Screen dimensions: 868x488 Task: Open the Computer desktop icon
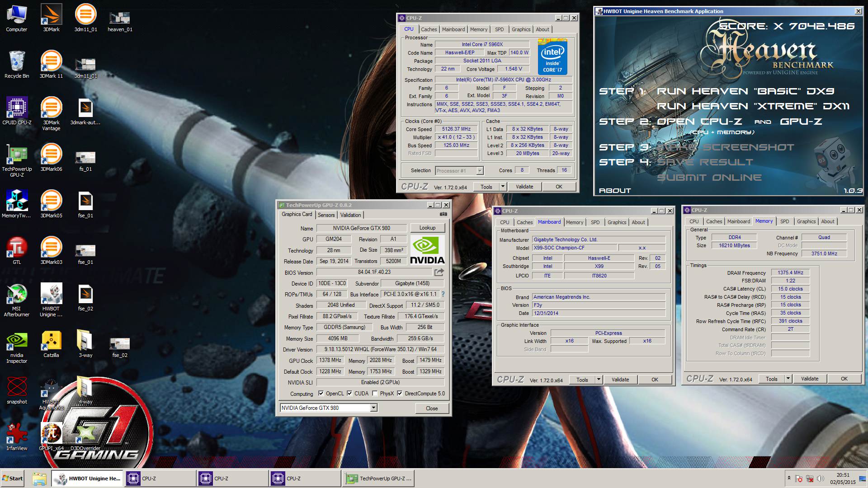[17, 19]
